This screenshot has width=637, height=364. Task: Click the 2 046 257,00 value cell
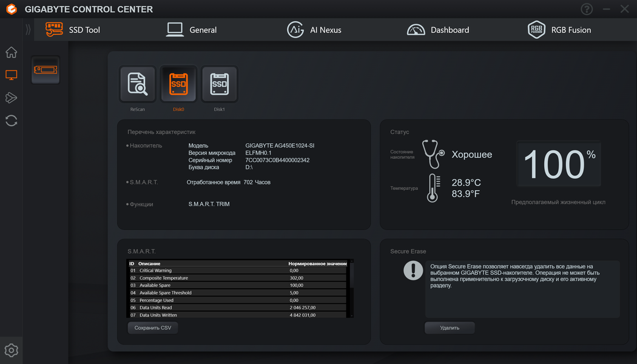coord(302,308)
